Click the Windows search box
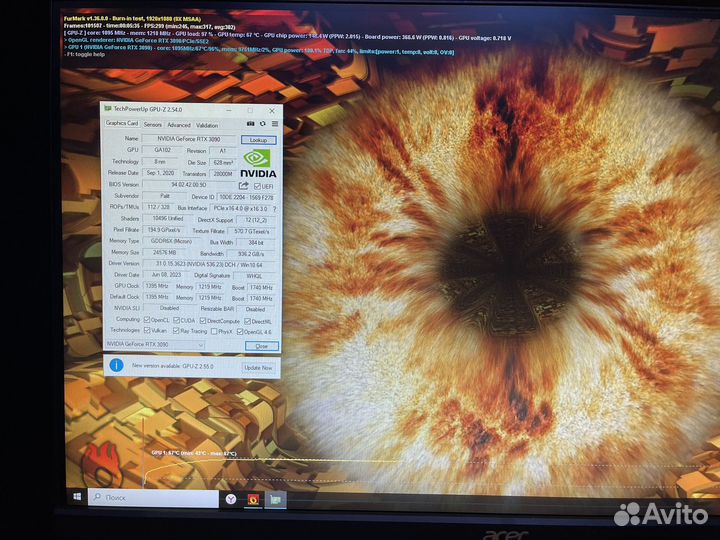 [x=153, y=498]
